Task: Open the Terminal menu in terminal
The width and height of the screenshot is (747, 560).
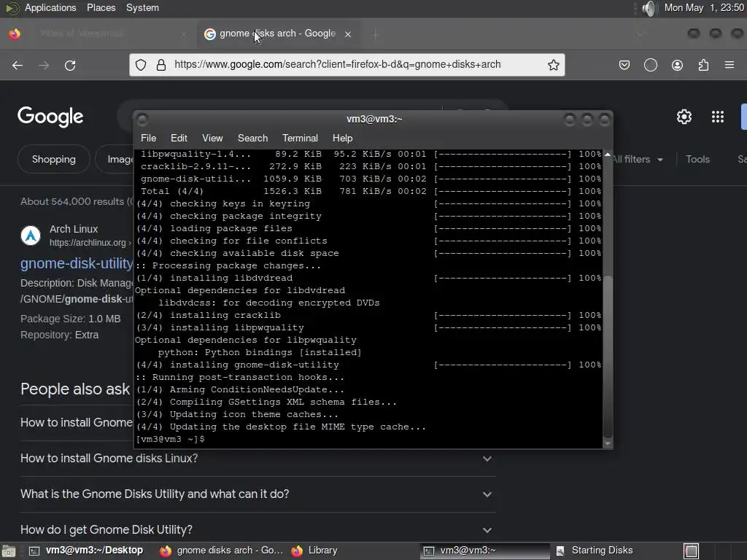Action: click(x=300, y=138)
